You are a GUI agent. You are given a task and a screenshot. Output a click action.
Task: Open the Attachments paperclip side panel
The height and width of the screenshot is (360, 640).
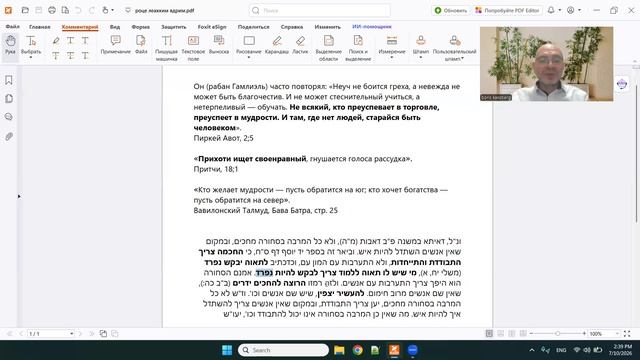[x=9, y=136]
